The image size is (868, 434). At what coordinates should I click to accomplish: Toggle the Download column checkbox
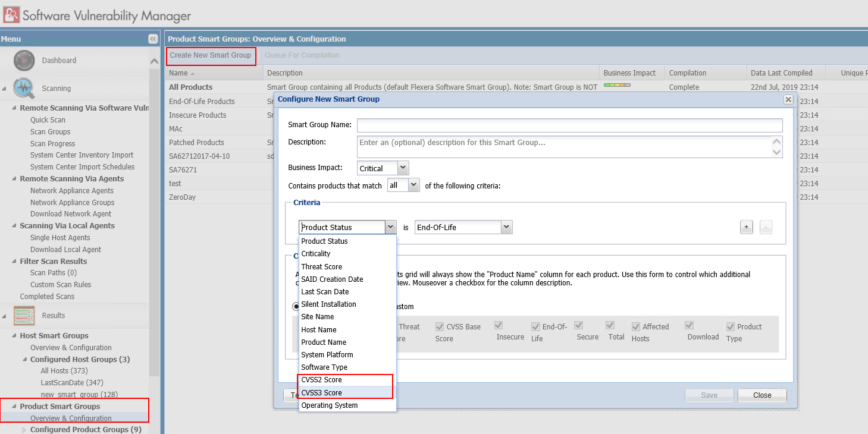689,325
